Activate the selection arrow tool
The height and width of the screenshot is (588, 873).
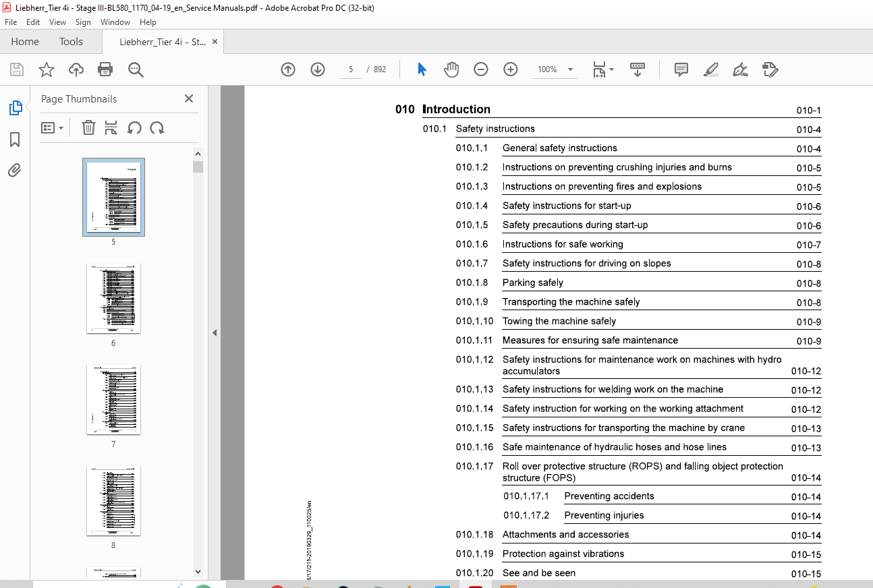[x=422, y=69]
